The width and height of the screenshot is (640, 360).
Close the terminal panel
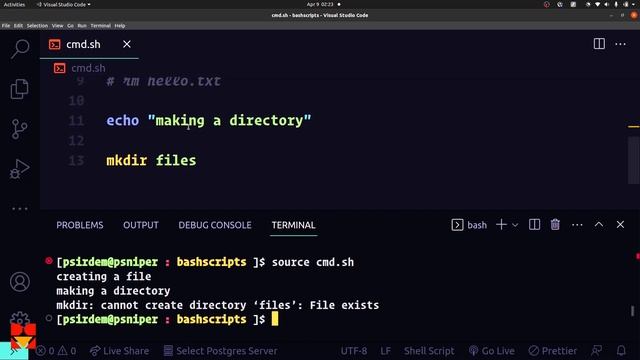click(x=620, y=224)
